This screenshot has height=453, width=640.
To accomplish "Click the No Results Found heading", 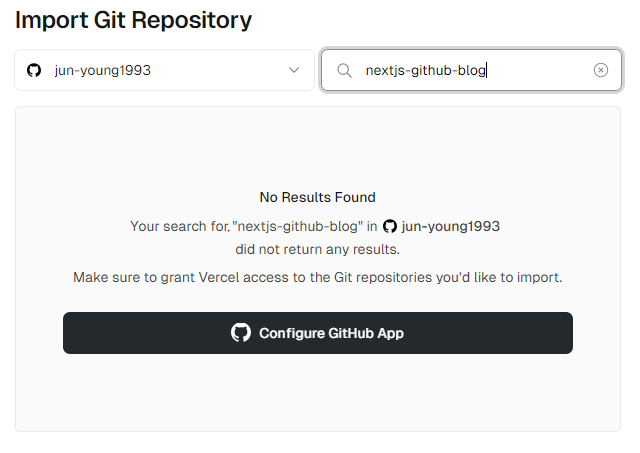I will [318, 197].
